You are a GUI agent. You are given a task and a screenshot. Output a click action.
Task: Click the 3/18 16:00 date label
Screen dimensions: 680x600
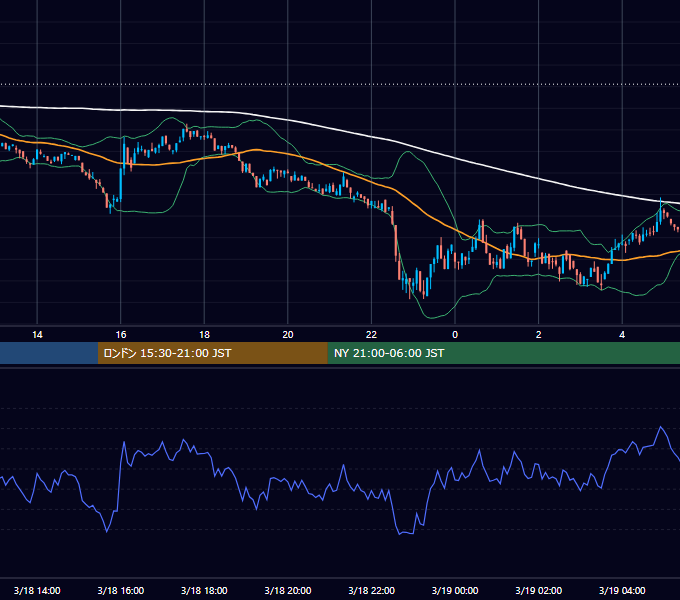tap(121, 590)
